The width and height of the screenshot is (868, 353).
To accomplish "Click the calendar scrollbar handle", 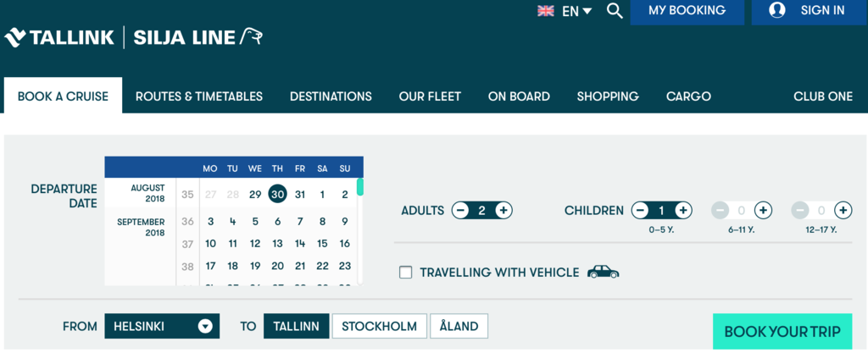I will pos(359,187).
